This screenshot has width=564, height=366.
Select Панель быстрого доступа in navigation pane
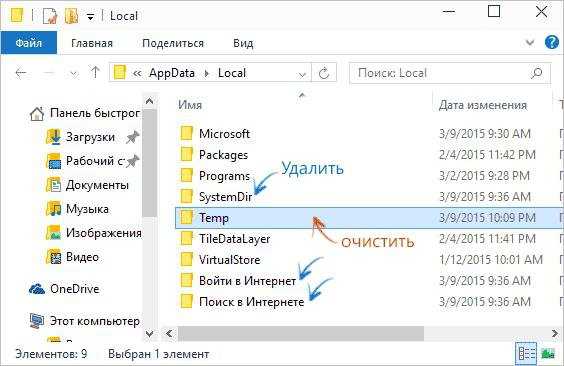click(x=85, y=113)
